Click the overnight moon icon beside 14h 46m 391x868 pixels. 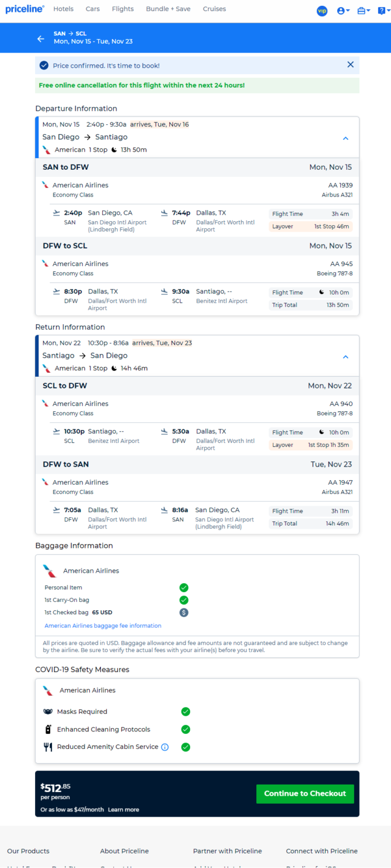114,369
